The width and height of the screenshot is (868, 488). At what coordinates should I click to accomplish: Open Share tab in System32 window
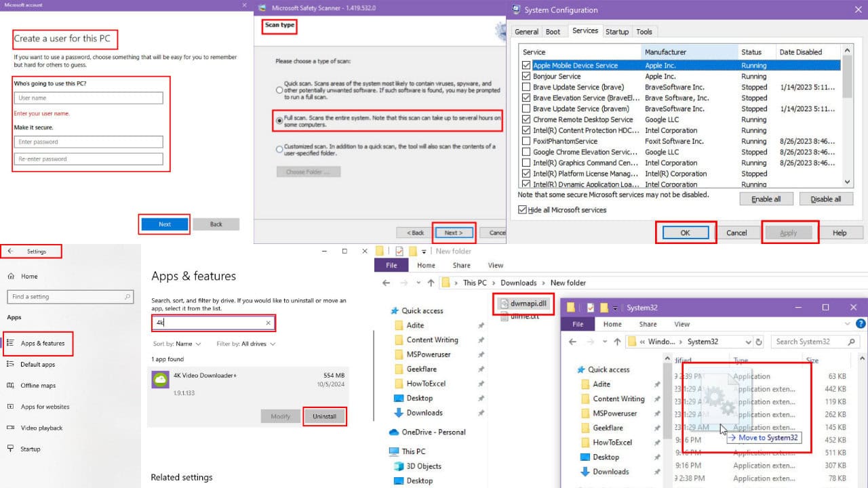click(x=648, y=324)
